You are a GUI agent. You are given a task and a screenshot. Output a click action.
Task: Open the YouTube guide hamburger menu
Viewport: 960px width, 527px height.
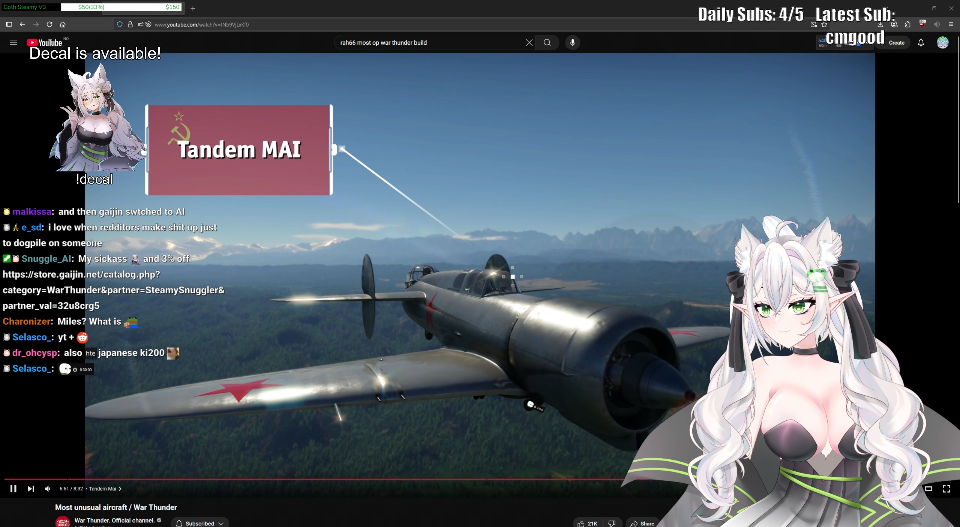point(13,42)
